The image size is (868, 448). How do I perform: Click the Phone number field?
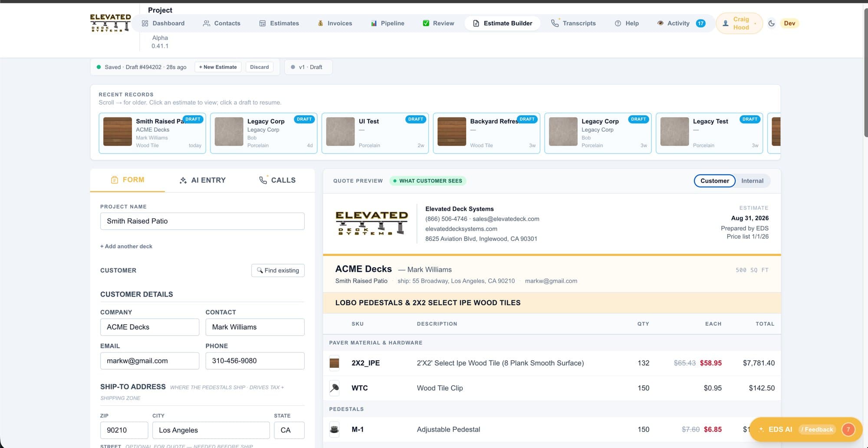255,361
